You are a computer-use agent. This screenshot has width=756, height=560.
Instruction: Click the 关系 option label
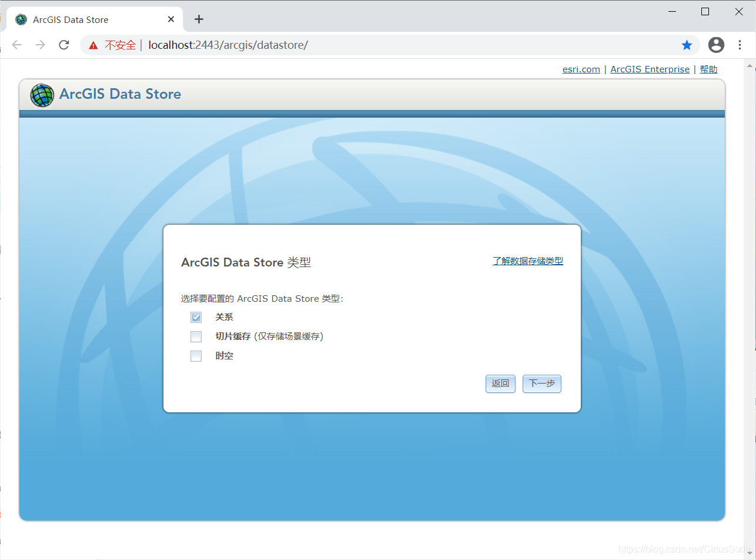(224, 317)
